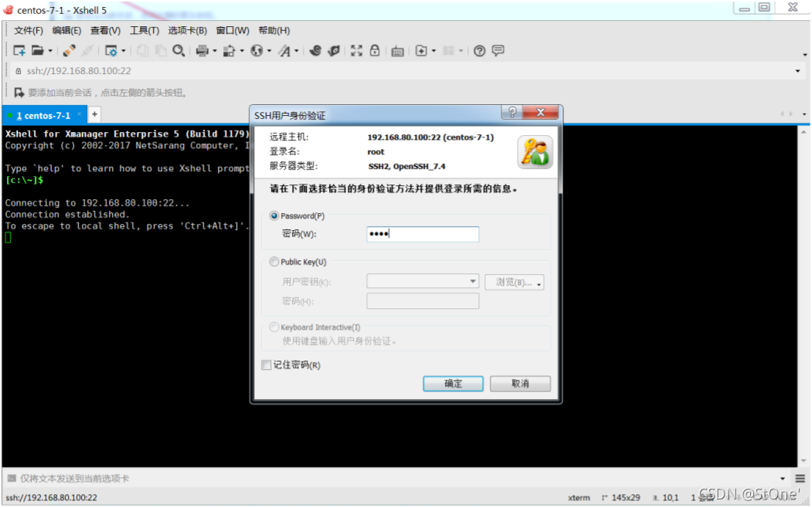This screenshot has width=812, height=508.
Task: Click the color scheme toolbar icon
Action: (x=229, y=50)
